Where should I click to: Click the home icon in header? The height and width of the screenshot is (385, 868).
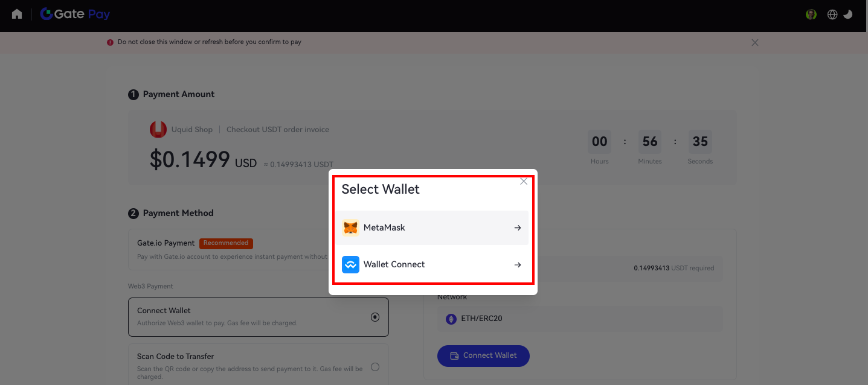coord(17,14)
